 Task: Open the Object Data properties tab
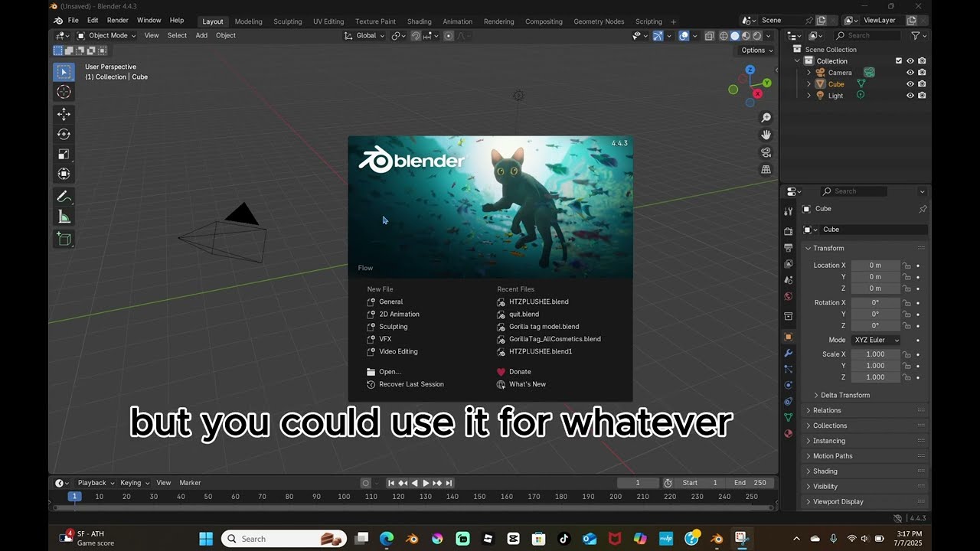click(x=789, y=417)
